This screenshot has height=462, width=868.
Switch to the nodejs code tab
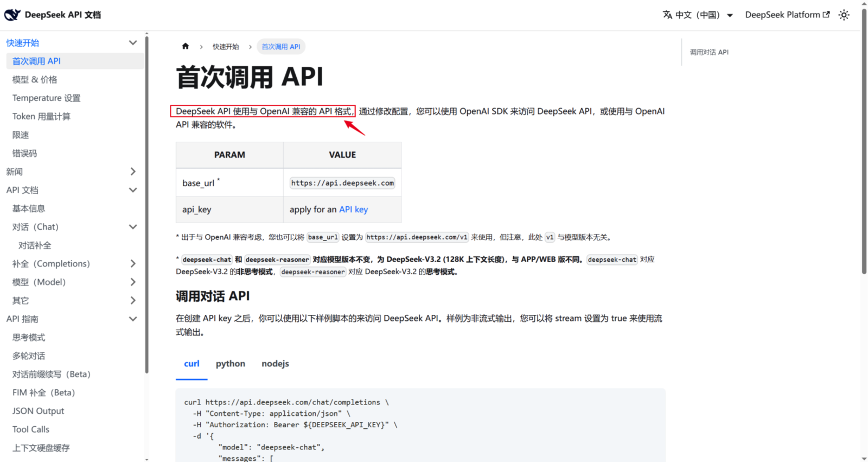tap(275, 364)
